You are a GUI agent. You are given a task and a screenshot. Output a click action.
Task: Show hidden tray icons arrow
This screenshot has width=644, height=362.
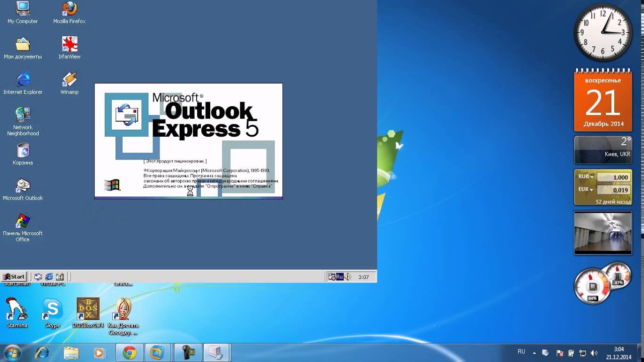click(x=533, y=353)
